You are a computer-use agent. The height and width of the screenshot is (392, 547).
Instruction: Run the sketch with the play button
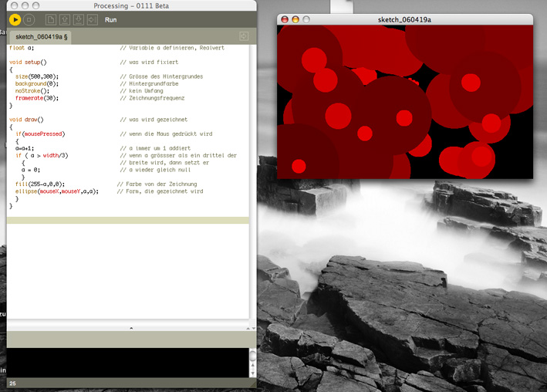(x=15, y=20)
